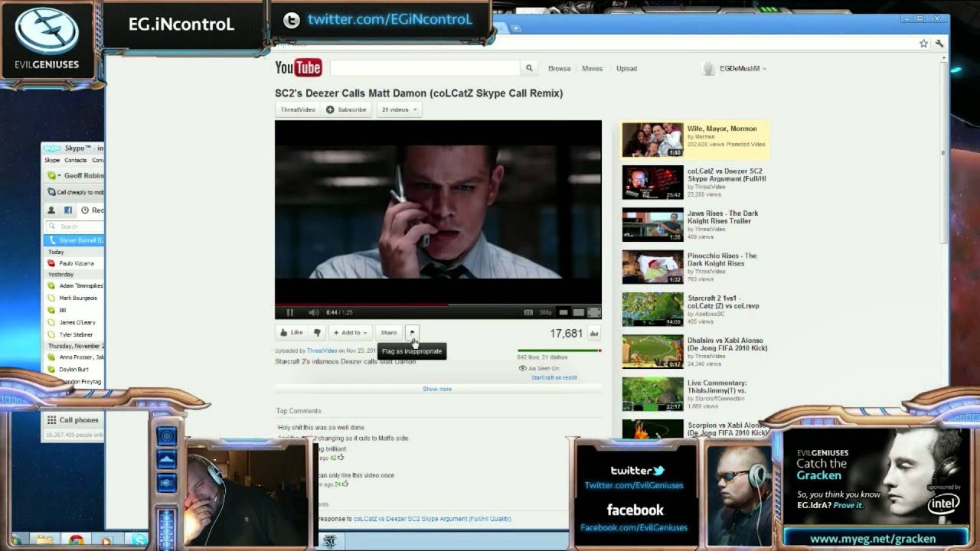980x551 pixels.
Task: Like the video with thumbs up
Action: (291, 333)
